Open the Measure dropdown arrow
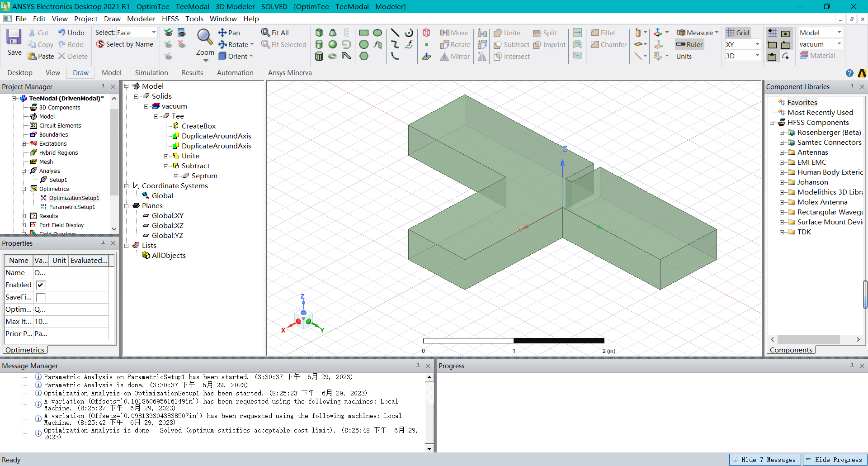Viewport: 868px width, 466px height. point(717,33)
